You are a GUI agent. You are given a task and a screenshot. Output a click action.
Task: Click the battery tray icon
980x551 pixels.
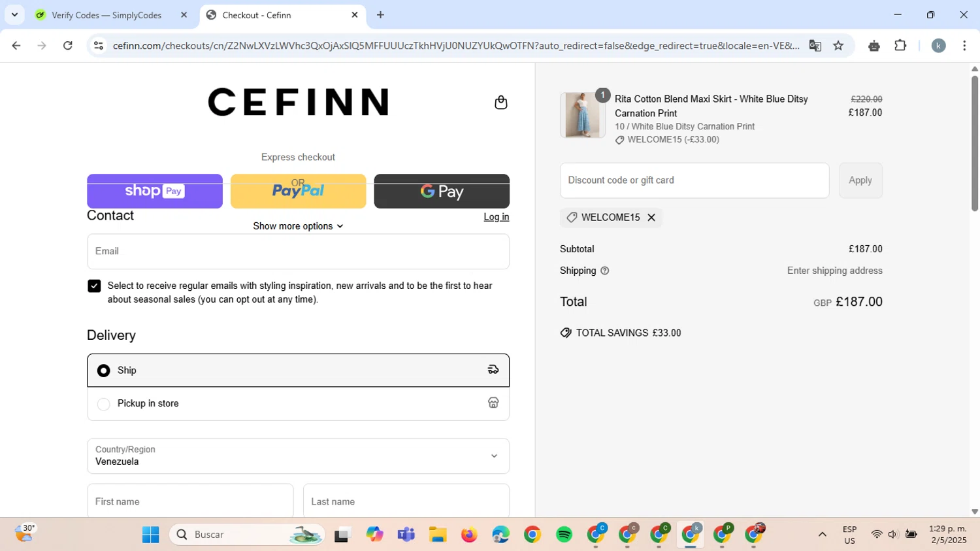(x=911, y=535)
